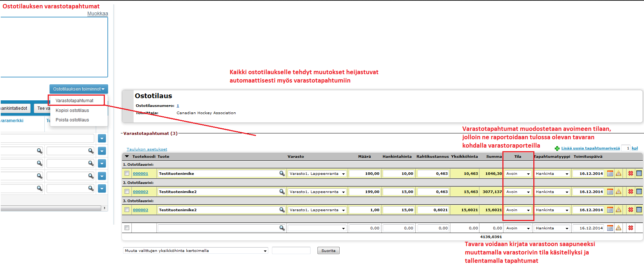Click green plus icon to add event rows
This screenshot has width=644, height=265.
coord(557,148)
